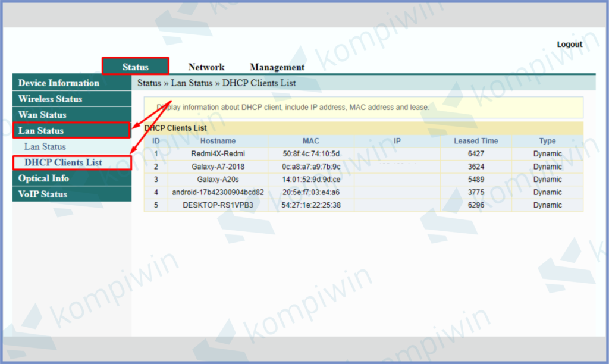Click the MAC column header
This screenshot has width=609, height=364.
click(310, 141)
